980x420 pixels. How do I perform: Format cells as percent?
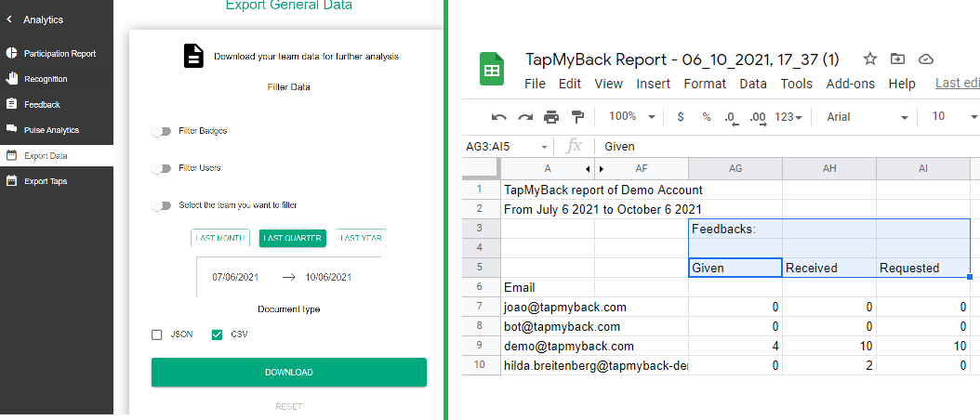(707, 117)
